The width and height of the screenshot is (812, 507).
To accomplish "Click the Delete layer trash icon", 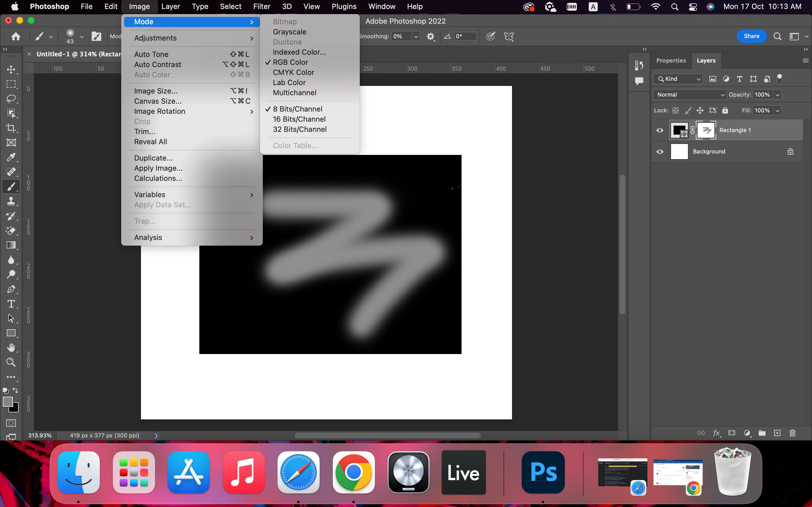I will click(x=793, y=433).
